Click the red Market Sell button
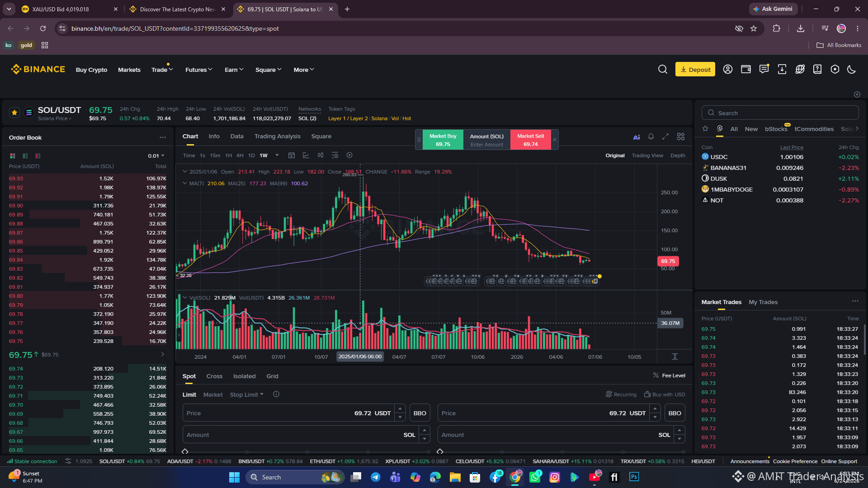868x488 pixels. 531,140
